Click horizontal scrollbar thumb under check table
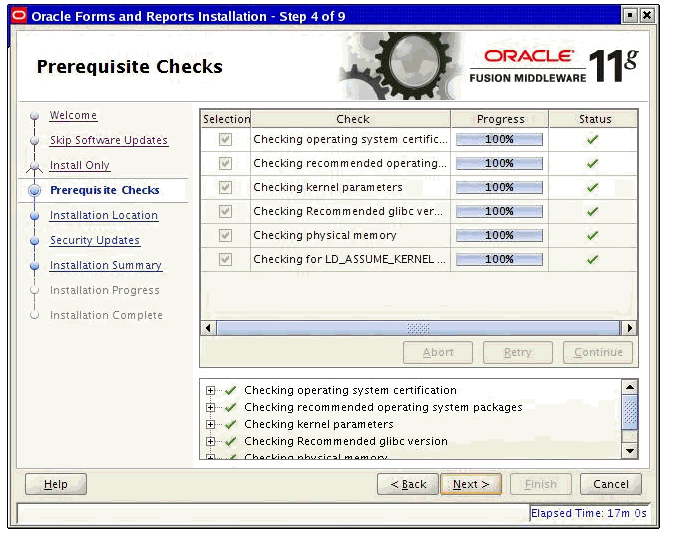Screen dimensions: 679x546 [418, 328]
